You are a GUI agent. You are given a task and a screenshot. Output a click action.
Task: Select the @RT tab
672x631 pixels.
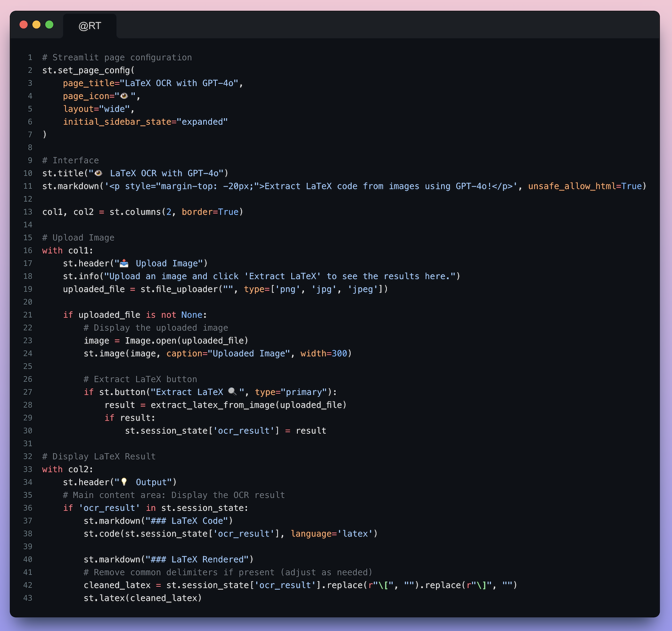pos(90,26)
